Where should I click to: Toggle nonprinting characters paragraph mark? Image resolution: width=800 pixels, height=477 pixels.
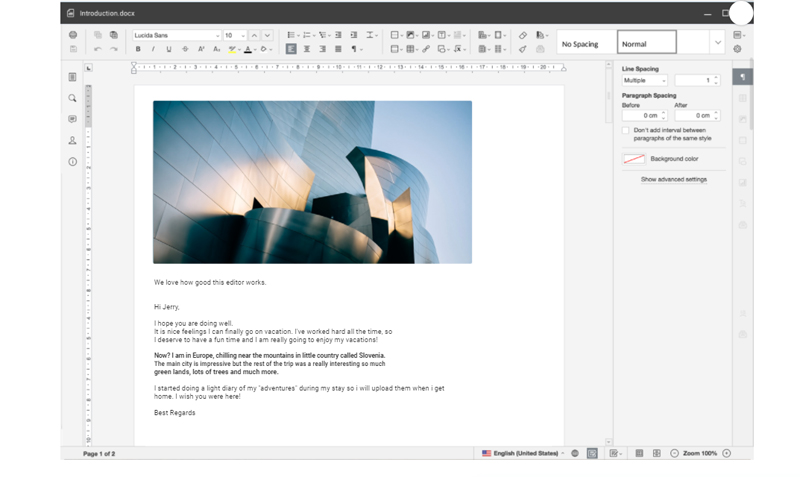click(x=354, y=49)
